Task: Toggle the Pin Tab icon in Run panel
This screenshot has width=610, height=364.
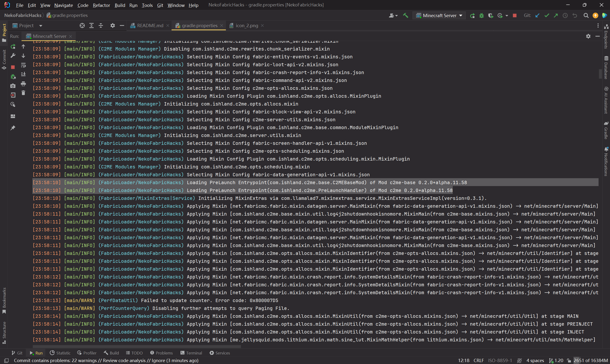Action: 13,128
